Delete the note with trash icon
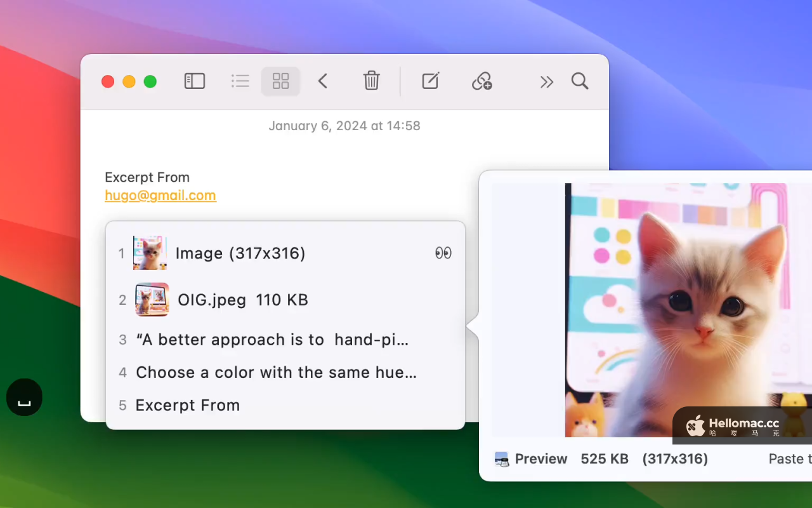Screen dimensions: 812x508 pyautogui.click(x=371, y=81)
